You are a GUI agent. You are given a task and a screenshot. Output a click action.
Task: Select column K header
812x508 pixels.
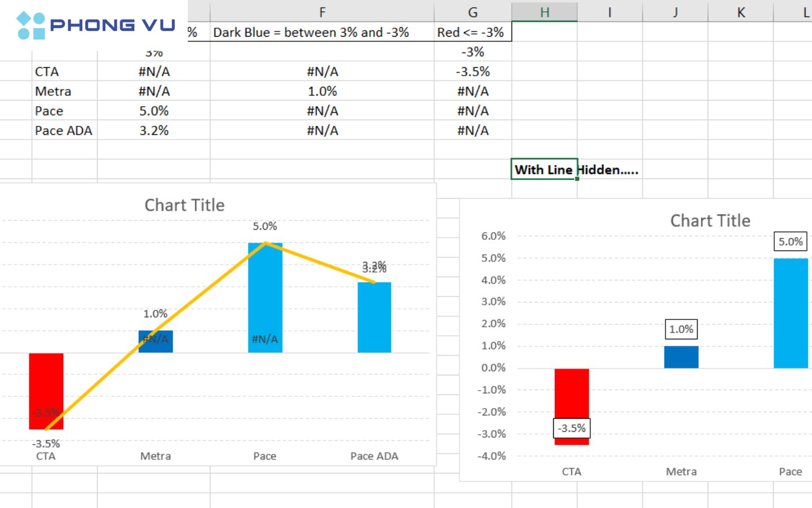tap(740, 12)
